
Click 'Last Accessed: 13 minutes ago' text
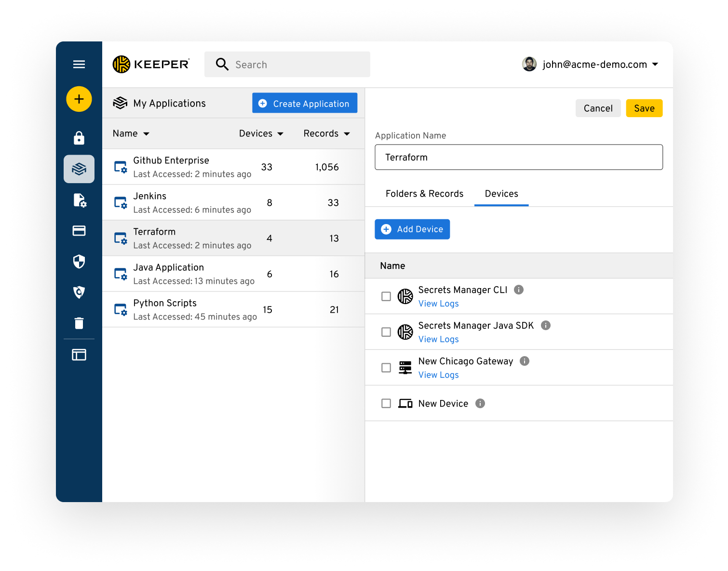[194, 281]
